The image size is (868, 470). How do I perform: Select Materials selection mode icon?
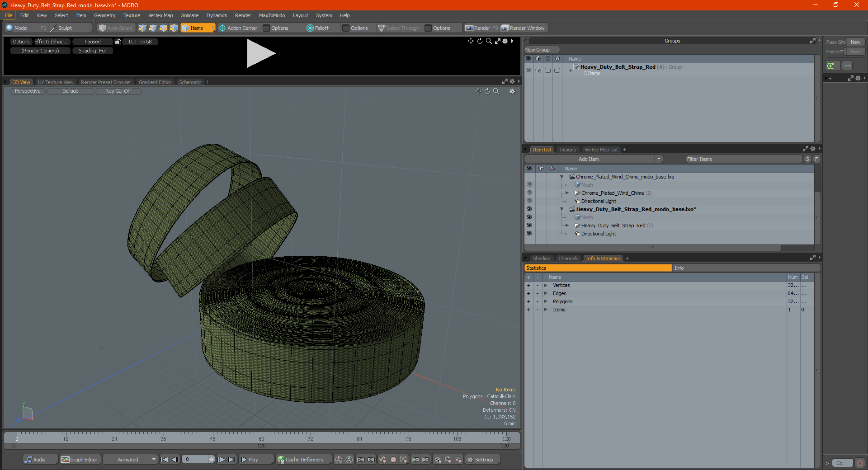point(174,28)
